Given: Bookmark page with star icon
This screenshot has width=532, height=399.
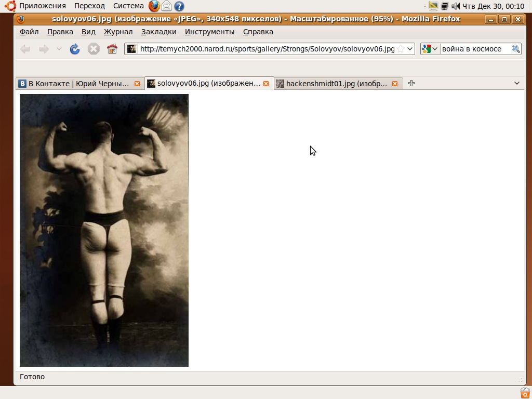Looking at the screenshot, I should (x=401, y=49).
